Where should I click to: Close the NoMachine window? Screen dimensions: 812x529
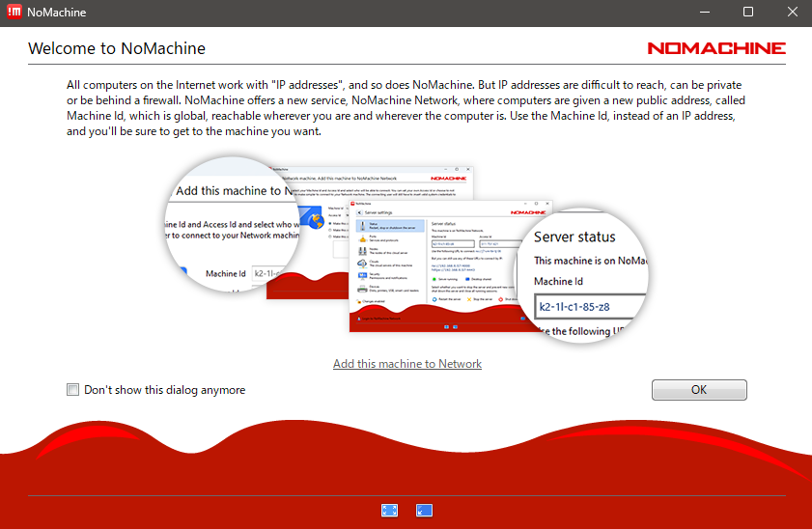(791, 13)
